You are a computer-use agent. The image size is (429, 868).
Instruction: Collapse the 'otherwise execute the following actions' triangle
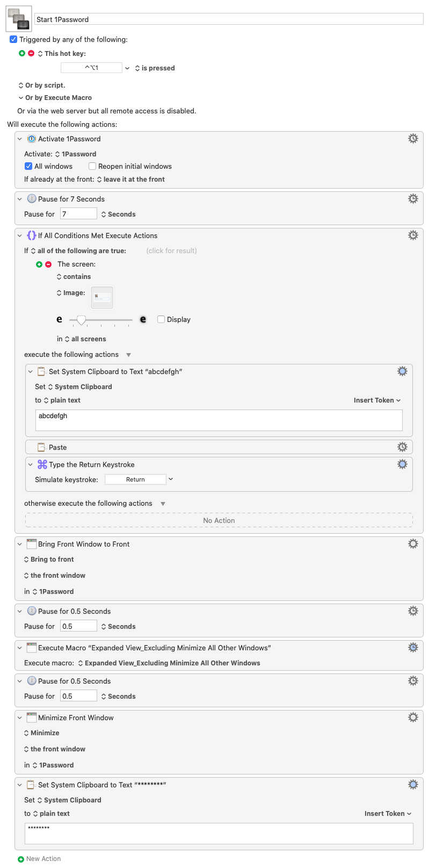tap(163, 504)
